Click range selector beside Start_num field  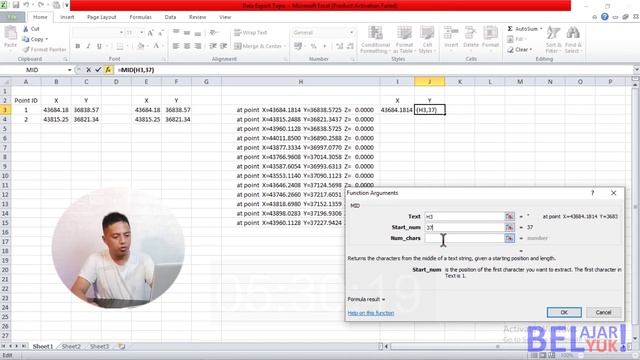point(509,227)
